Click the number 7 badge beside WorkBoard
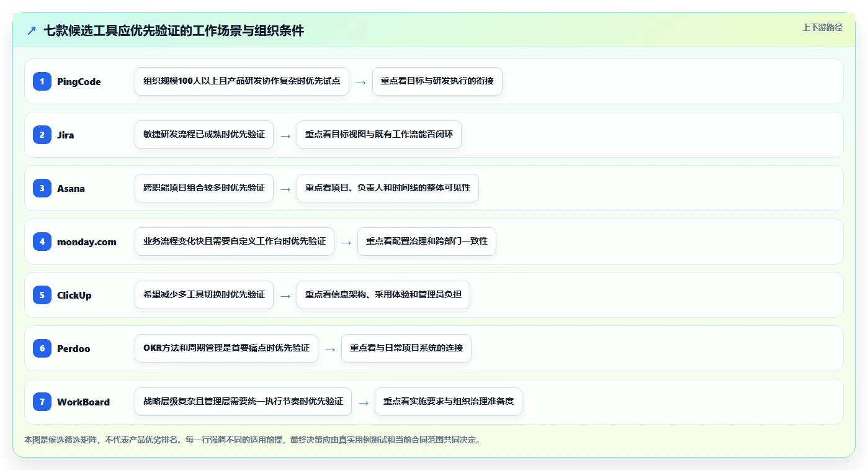 (x=42, y=402)
